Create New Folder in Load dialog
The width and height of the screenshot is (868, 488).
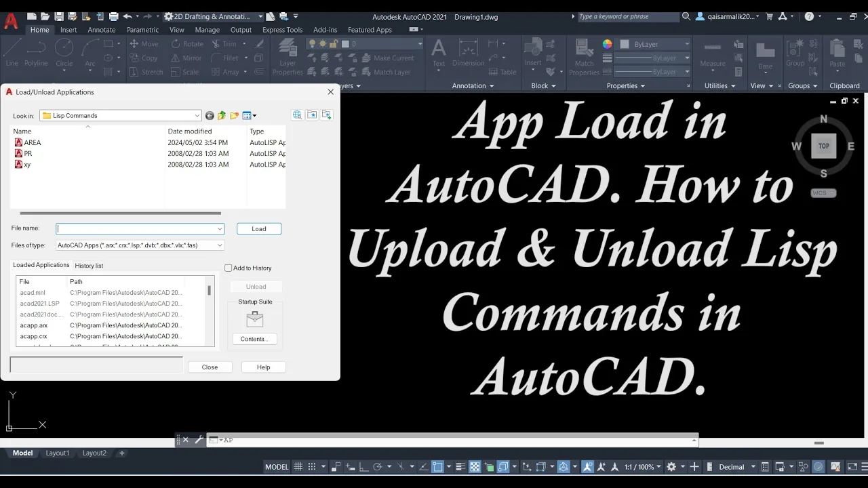(x=234, y=116)
